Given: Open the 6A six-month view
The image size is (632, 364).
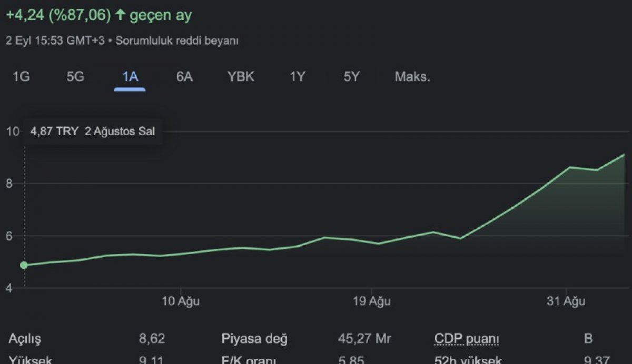Looking at the screenshot, I should 184,77.
